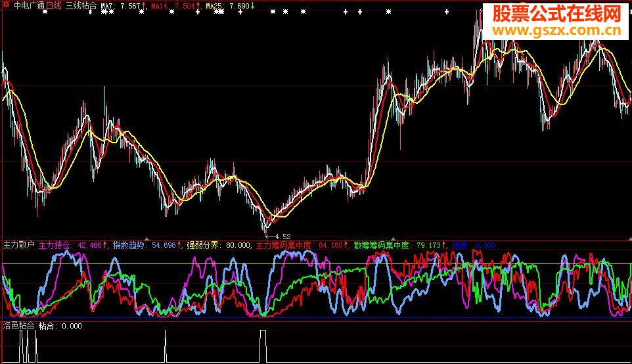Click the MA25 legend label

[x=216, y=6]
